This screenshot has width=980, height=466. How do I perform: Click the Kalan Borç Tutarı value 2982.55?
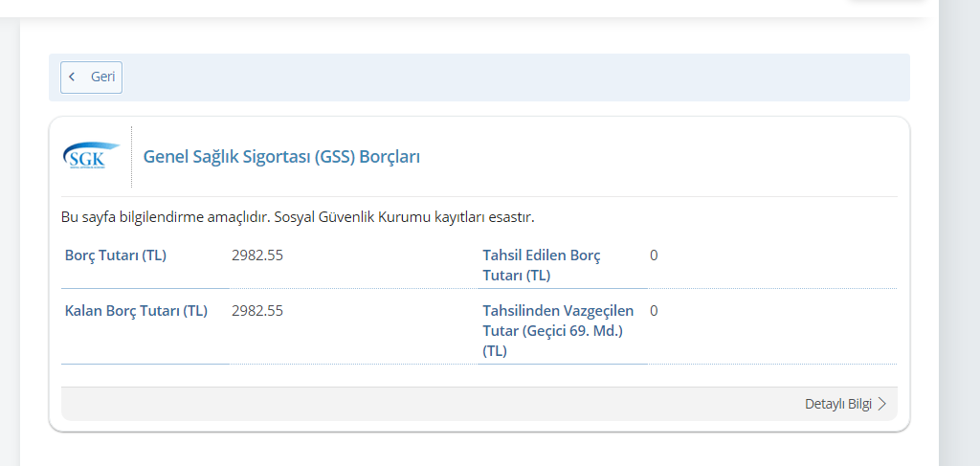pyautogui.click(x=257, y=310)
